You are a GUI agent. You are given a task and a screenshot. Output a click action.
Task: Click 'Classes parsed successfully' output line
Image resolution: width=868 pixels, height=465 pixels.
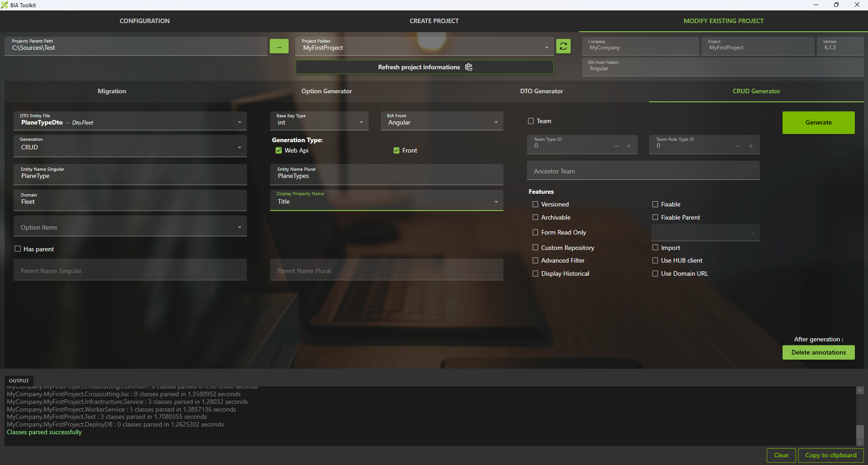coord(44,432)
